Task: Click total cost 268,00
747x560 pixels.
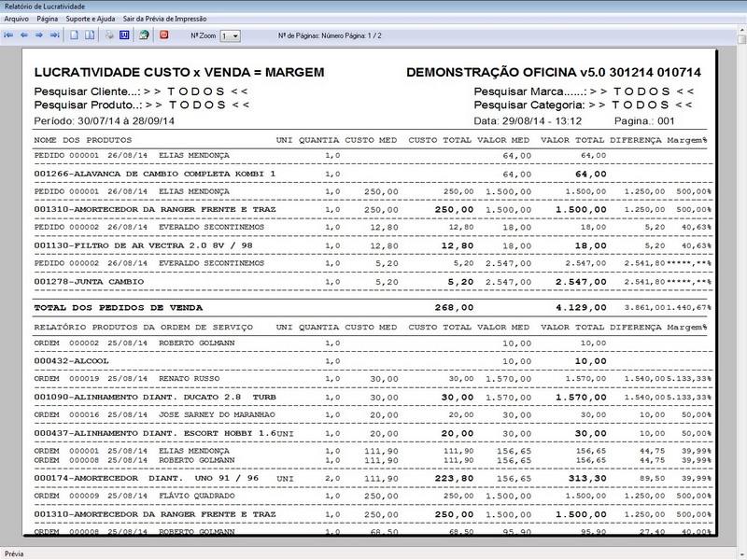Action: (454, 308)
